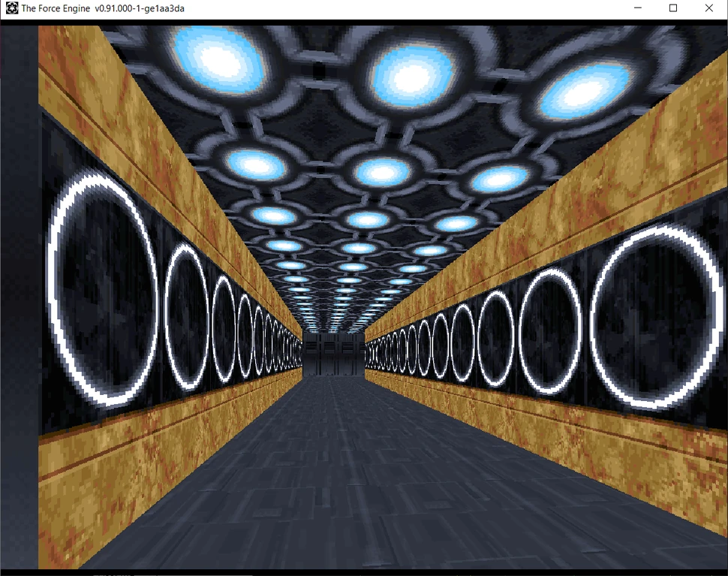This screenshot has height=576, width=728.
Task: Click the dark vertical strip on far left edge
Action: coord(19,300)
